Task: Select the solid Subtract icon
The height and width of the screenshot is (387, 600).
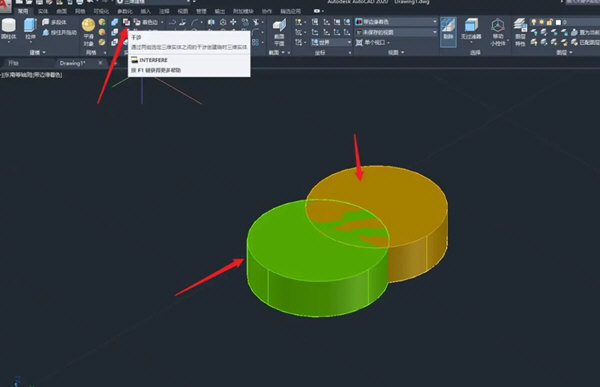Action: click(114, 33)
